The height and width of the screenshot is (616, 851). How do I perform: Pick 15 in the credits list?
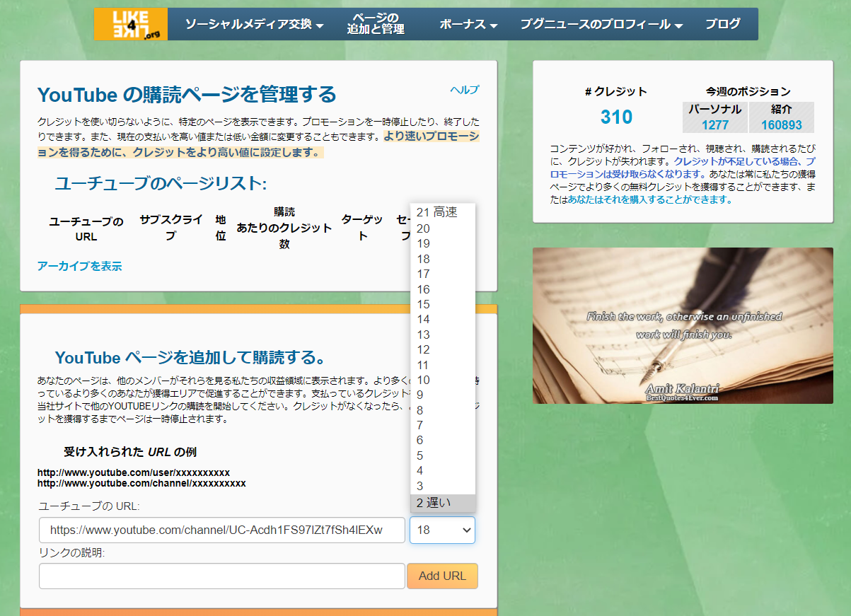(443, 305)
